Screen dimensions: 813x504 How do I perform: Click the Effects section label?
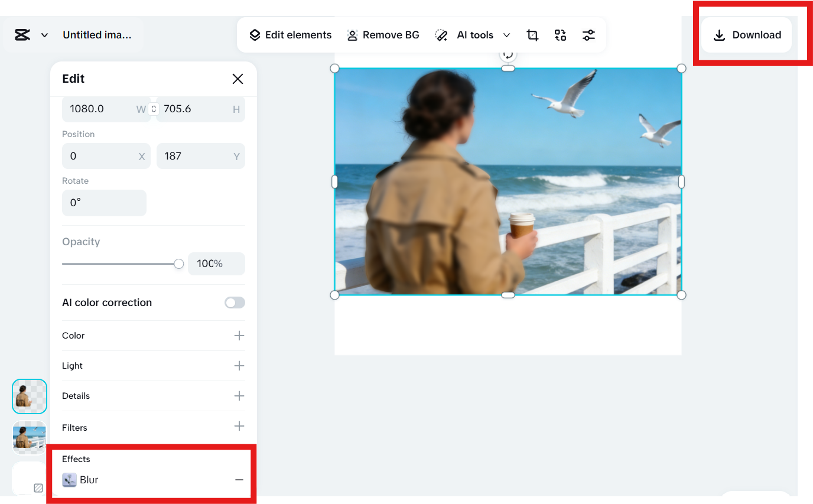76,459
